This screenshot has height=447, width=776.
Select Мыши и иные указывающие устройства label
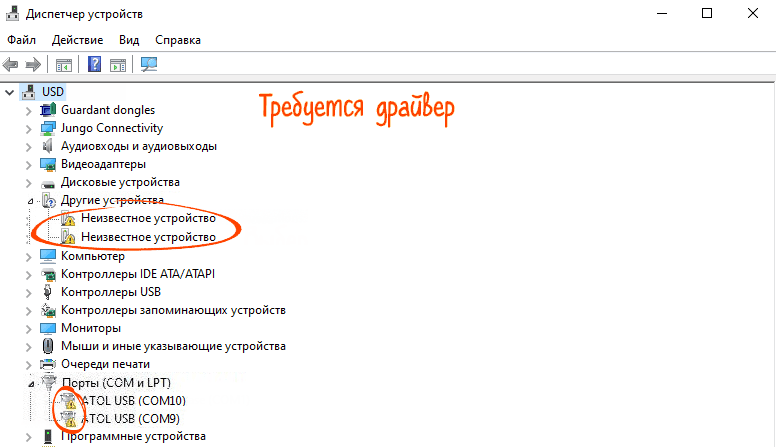point(173,346)
